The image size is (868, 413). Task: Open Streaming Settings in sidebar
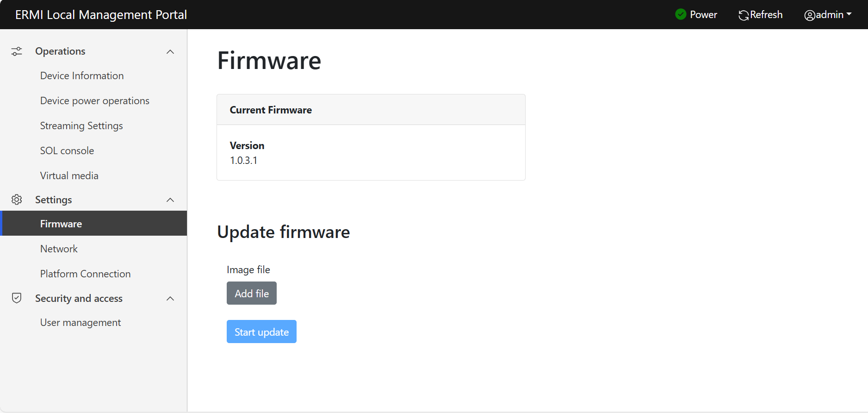(81, 125)
